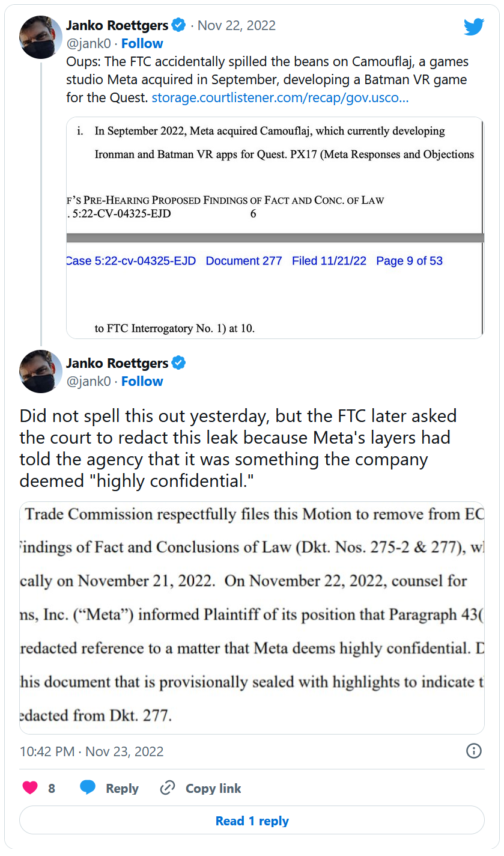Image resolution: width=504 pixels, height=856 pixels.
Task: Click the copy link chain icon
Action: 168,788
